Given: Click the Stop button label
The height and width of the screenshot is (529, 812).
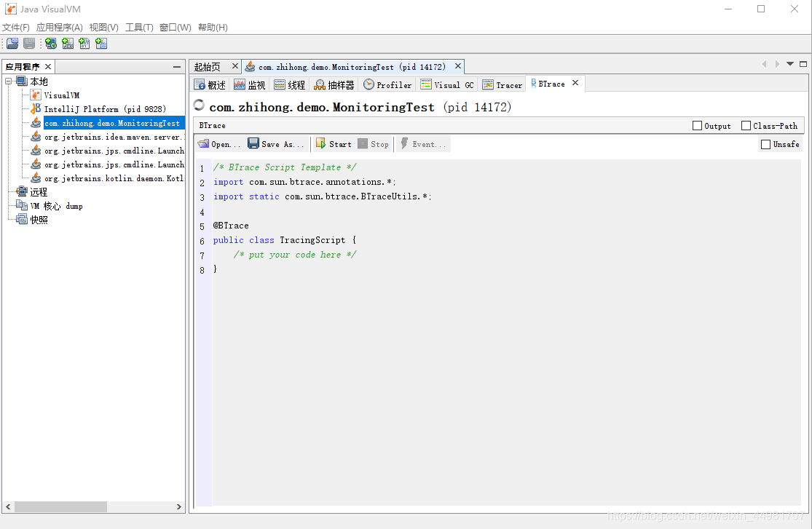Looking at the screenshot, I should click(x=379, y=144).
